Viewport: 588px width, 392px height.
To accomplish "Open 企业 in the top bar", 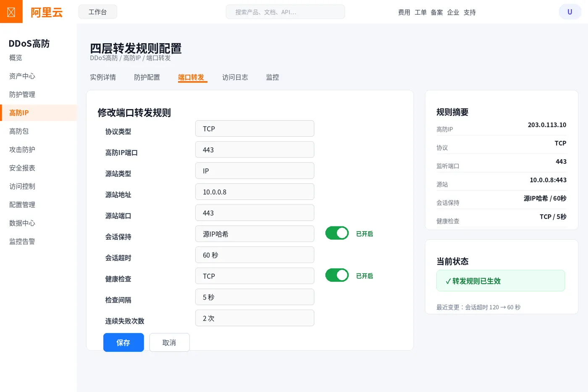I will pyautogui.click(x=453, y=12).
